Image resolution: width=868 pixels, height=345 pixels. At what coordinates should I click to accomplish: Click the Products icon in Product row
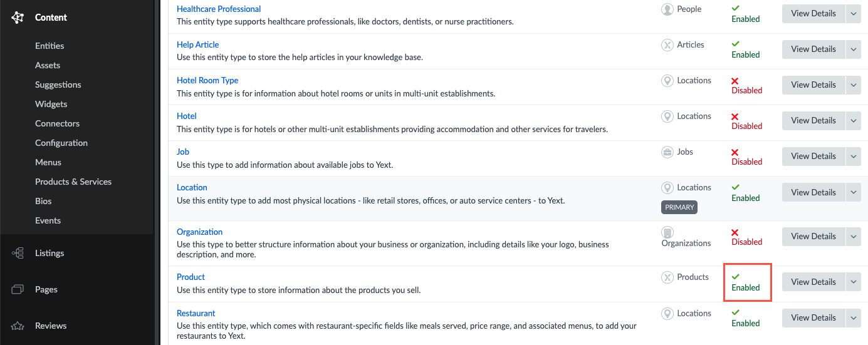tap(667, 277)
